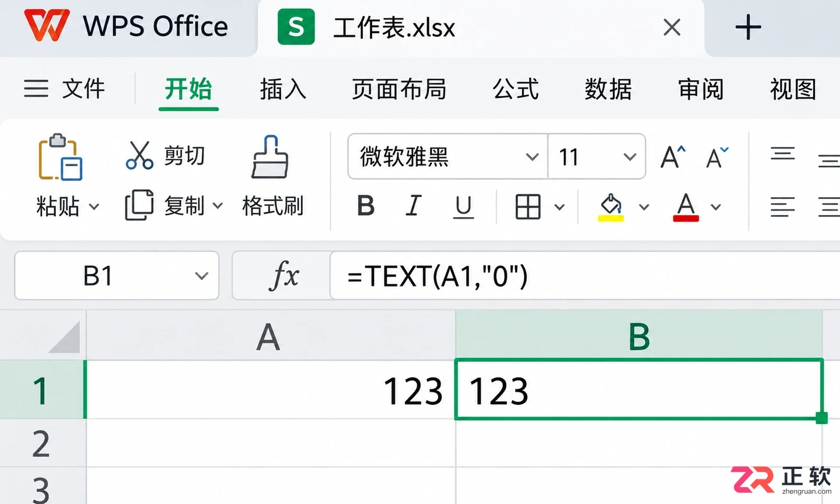Image resolution: width=840 pixels, height=504 pixels.
Task: Open the 数据 tab
Action: tap(608, 89)
